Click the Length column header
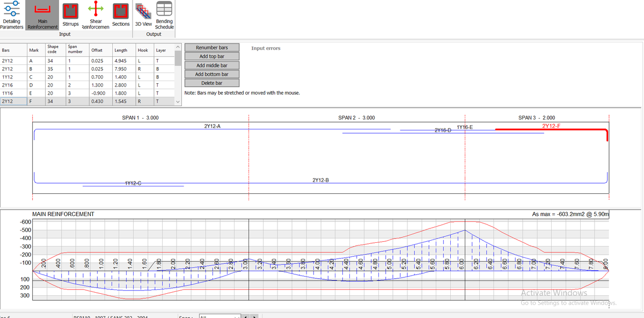 tap(124, 50)
